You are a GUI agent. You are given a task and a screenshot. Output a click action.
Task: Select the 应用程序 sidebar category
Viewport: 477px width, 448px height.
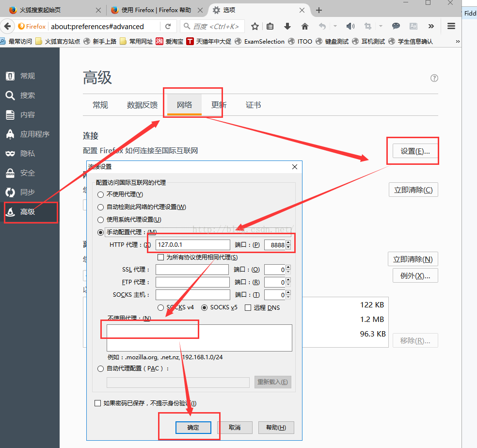pyautogui.click(x=30, y=134)
